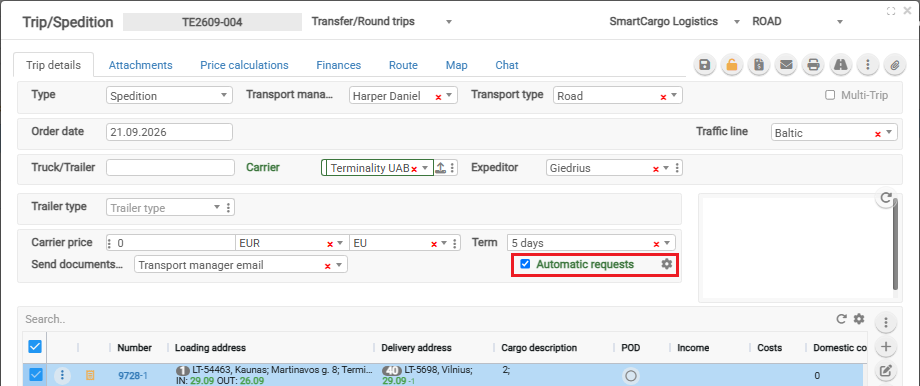Switch to the Attachments tab

click(x=140, y=65)
